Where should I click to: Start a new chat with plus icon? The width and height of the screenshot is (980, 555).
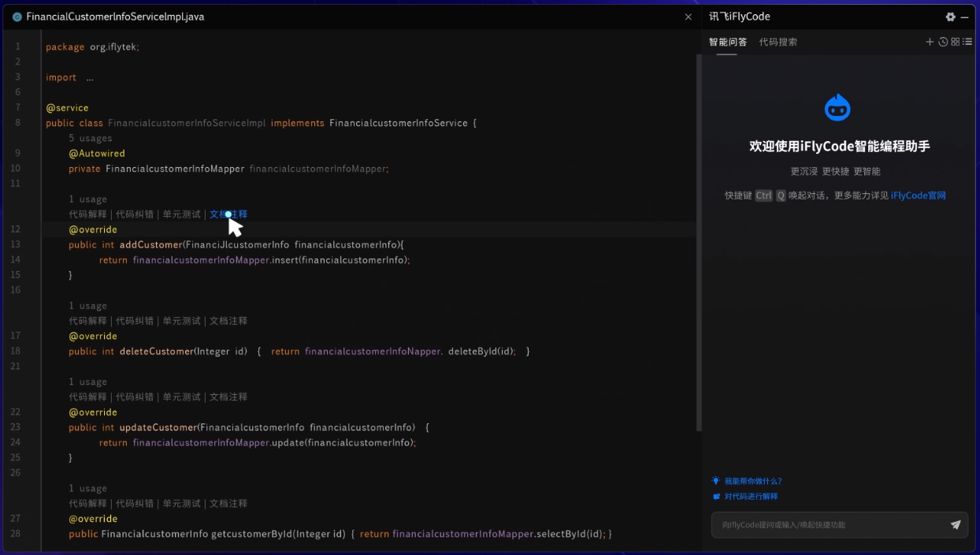930,42
